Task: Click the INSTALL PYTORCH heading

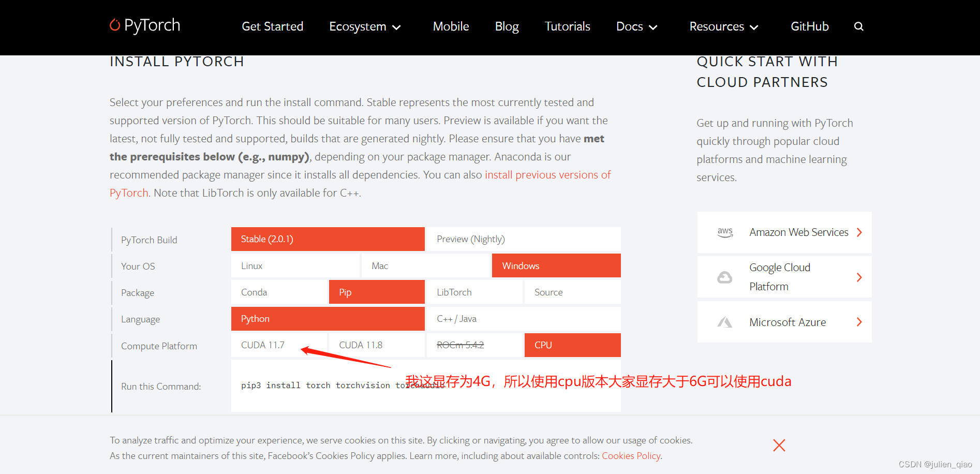Action: 176,62
